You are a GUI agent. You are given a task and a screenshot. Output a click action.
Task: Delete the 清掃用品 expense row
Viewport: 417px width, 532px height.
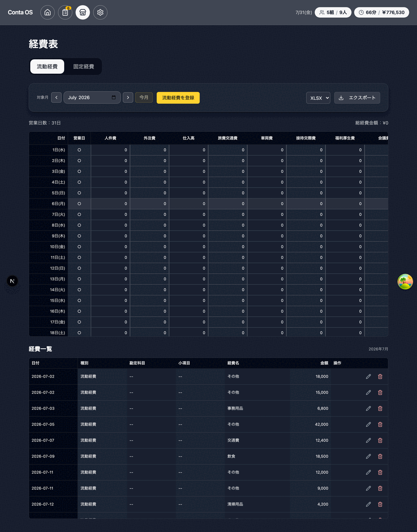pyautogui.click(x=380, y=504)
